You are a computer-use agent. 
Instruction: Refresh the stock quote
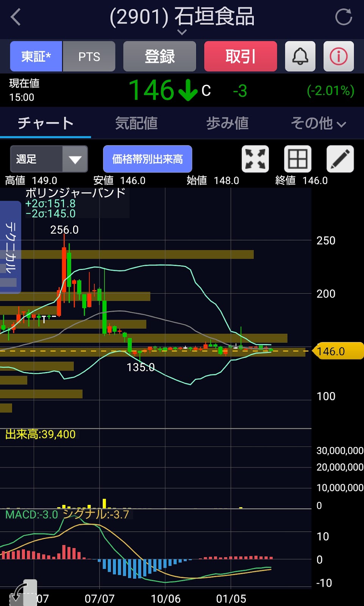(x=344, y=17)
